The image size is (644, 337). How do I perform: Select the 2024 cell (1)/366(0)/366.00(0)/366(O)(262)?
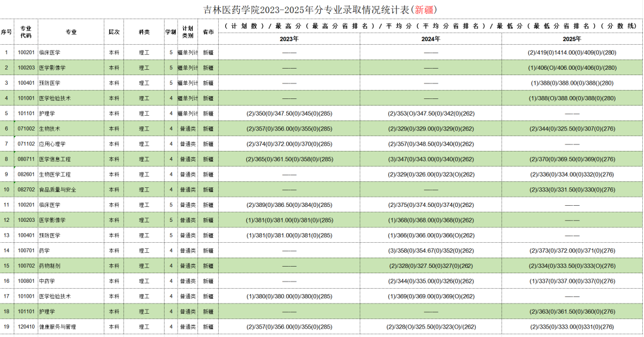pyautogui.click(x=431, y=236)
